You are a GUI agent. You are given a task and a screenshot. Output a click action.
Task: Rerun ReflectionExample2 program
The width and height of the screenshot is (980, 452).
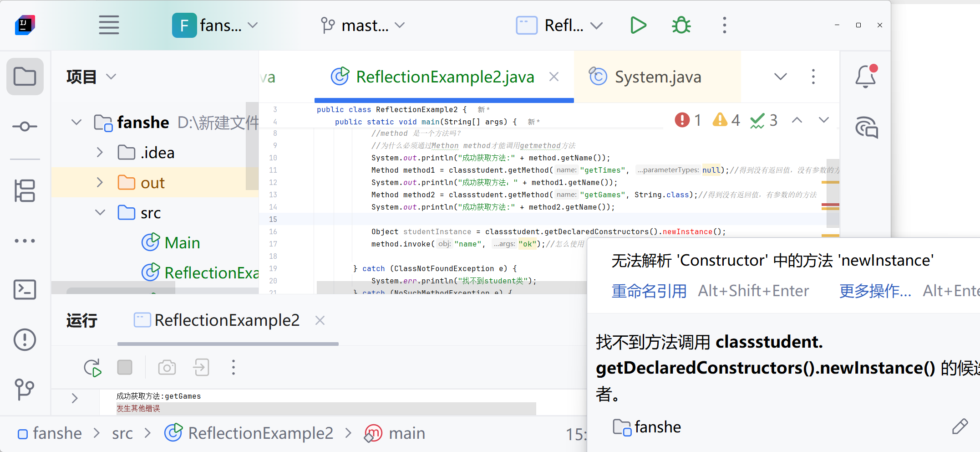(x=92, y=368)
